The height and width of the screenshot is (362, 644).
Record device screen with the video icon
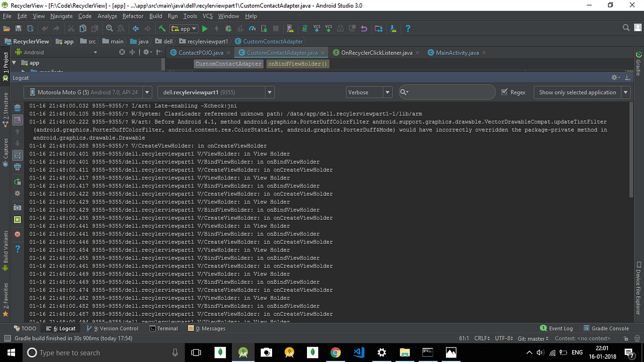click(x=18, y=219)
